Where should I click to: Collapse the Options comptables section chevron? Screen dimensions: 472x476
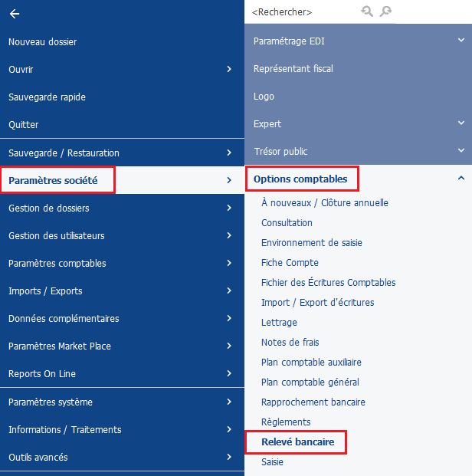(x=461, y=179)
